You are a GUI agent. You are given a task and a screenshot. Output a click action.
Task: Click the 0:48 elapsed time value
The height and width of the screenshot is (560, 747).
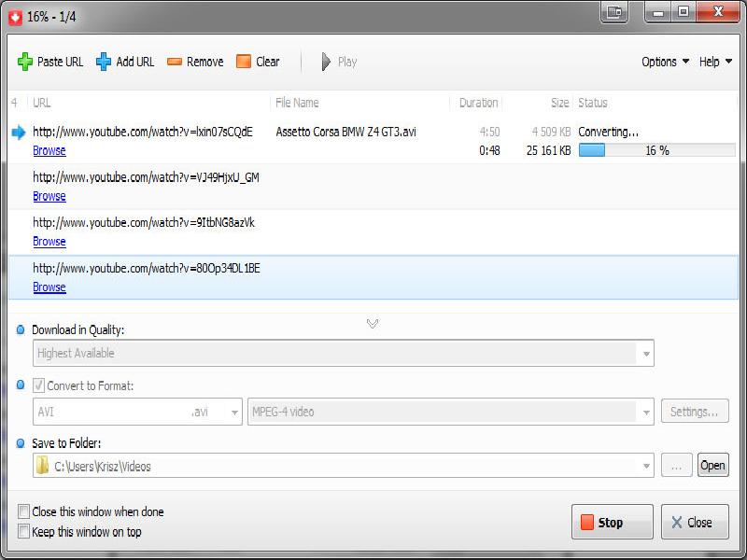point(489,150)
